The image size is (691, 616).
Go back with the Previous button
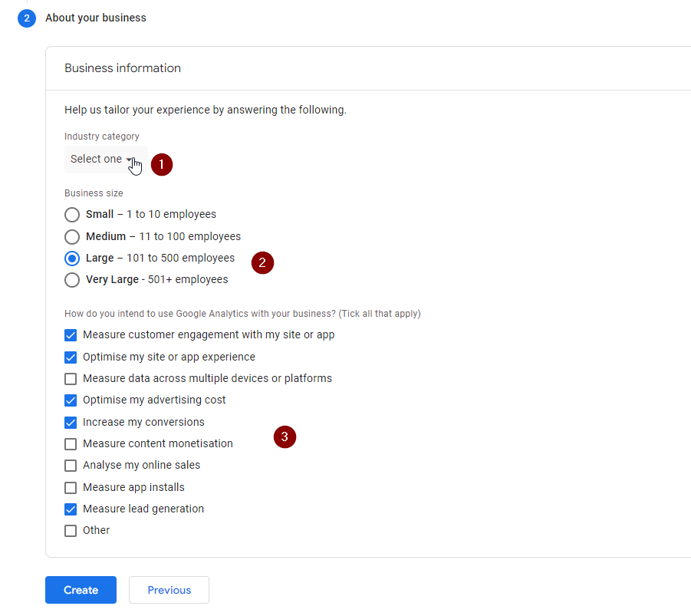pyautogui.click(x=169, y=590)
